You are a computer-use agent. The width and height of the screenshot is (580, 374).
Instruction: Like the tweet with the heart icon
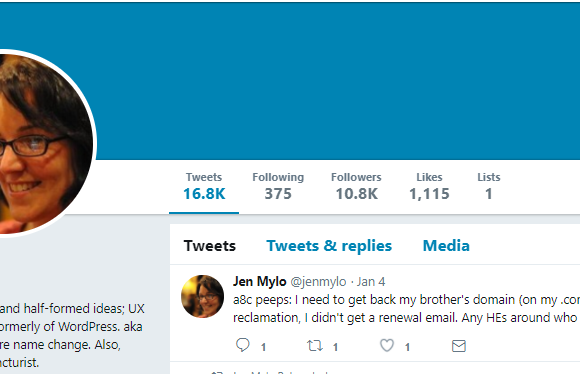tap(387, 345)
